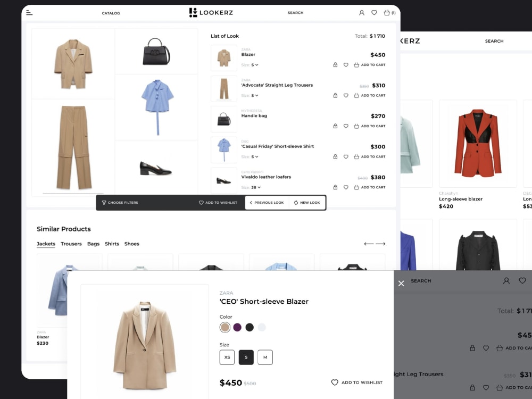The height and width of the screenshot is (399, 532).
Task: Add Straight Leg Trousers to cart
Action: (370, 95)
